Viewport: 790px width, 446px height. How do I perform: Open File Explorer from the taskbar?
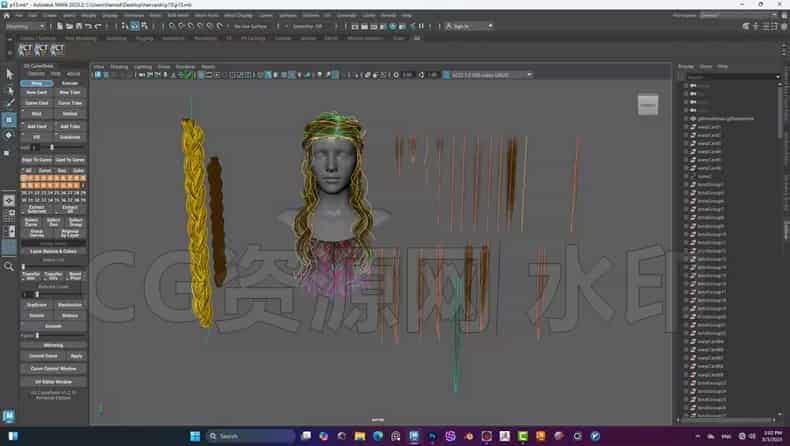[360, 436]
